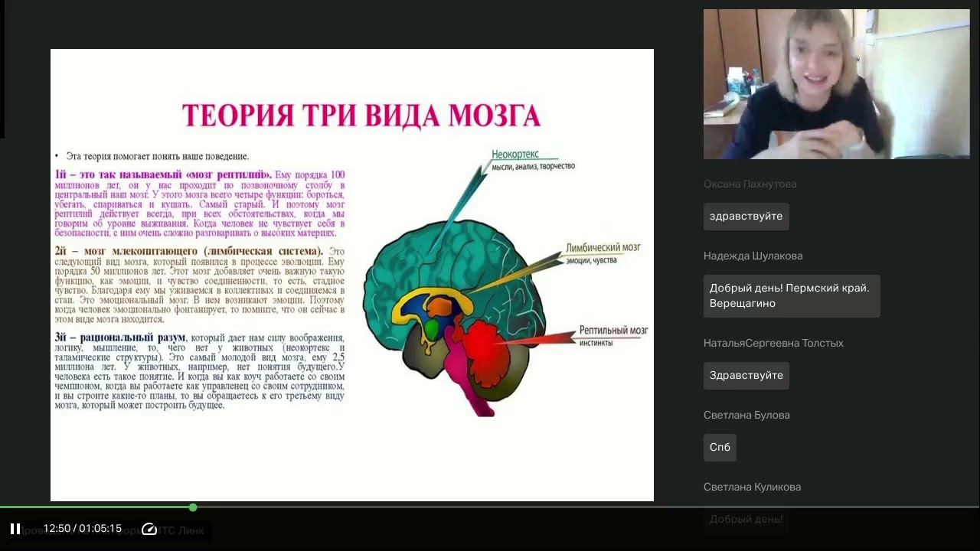Click chat name НатальяСергеевна Толстых
This screenshot has height=551, width=980.
pos(773,343)
